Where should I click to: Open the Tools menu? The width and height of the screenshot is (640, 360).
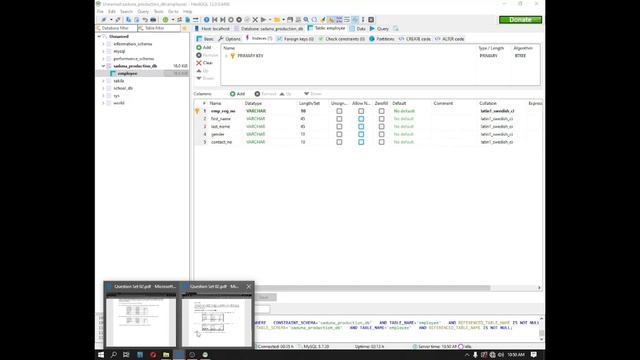point(158,11)
